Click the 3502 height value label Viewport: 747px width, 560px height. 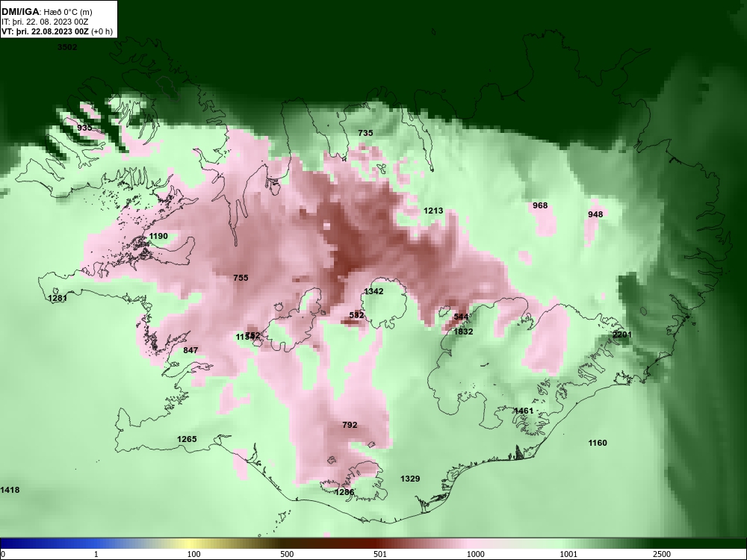click(x=67, y=47)
